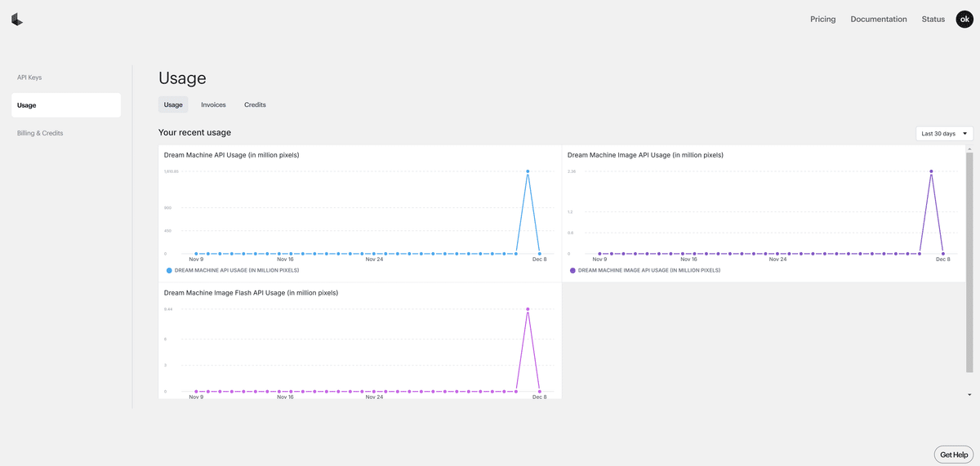This screenshot has width=980, height=466.
Task: Click 'Your recent usage' heading
Action: pyautogui.click(x=194, y=132)
